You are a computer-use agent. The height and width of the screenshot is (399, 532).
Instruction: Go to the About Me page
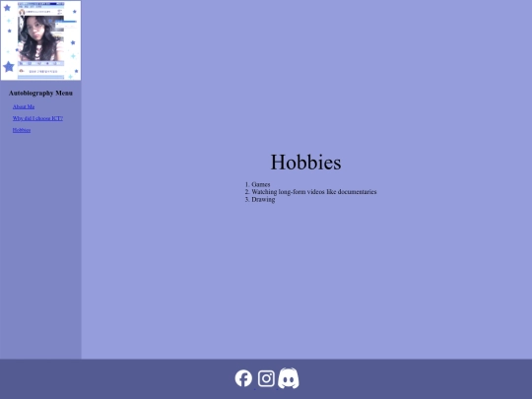24,106
